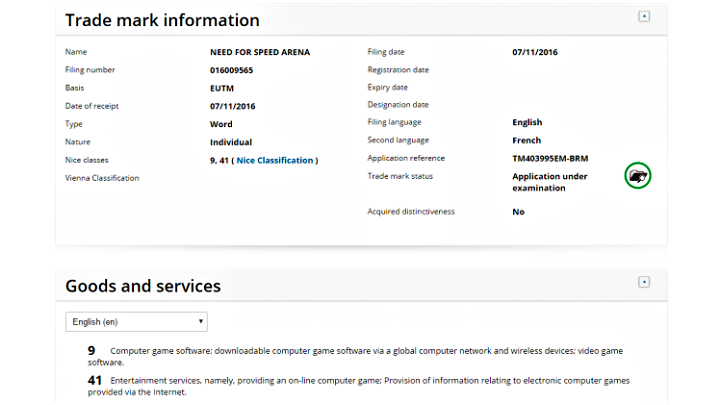
Task: Collapse the Goods and services panel
Action: (644, 282)
